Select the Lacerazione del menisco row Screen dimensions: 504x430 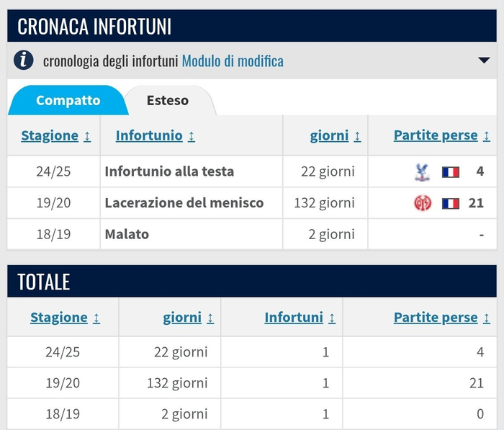(184, 203)
